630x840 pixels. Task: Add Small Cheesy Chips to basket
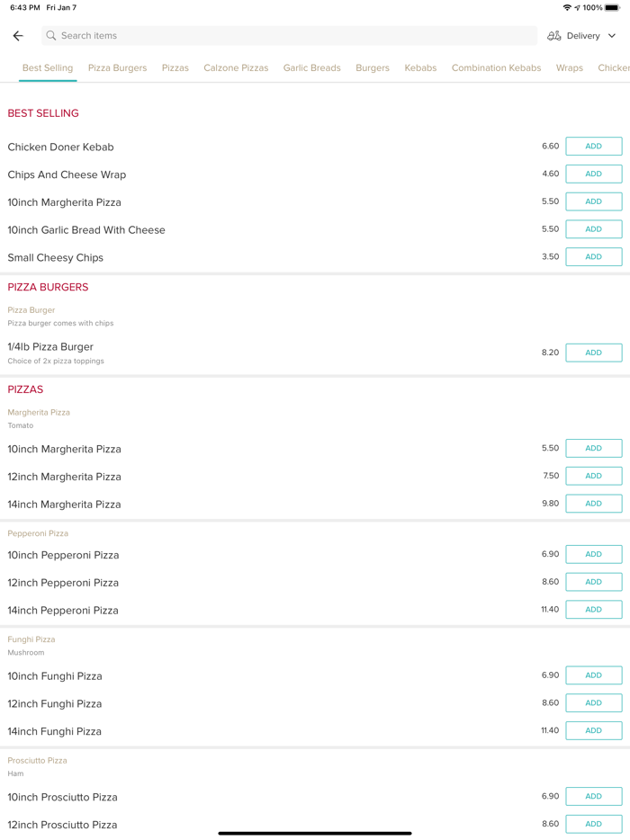[x=593, y=256]
